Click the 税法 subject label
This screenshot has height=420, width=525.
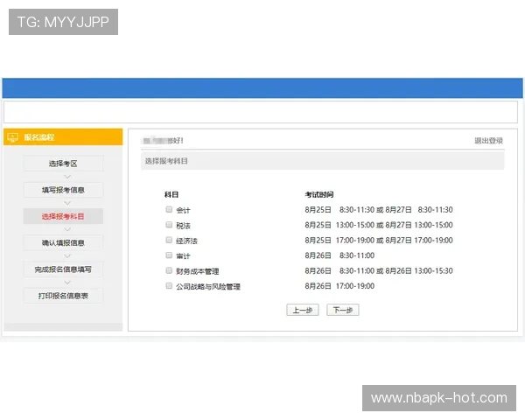(183, 226)
